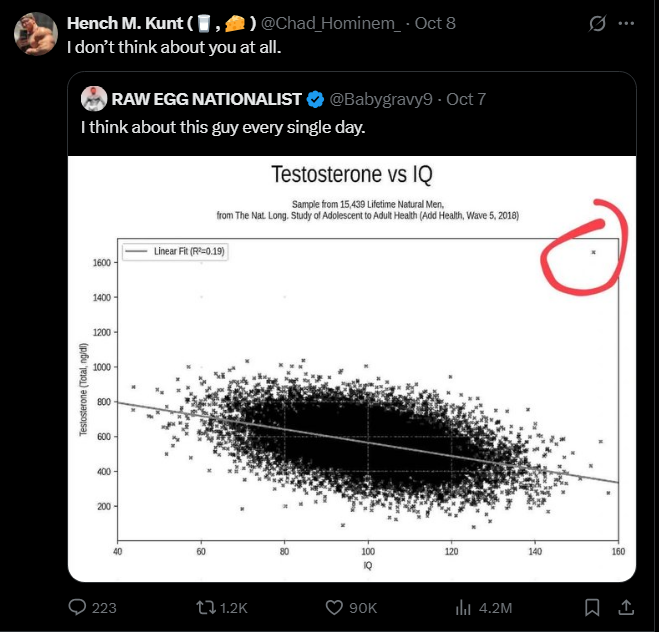Click RAW EGG NATIONALIST's small avatar

pos(93,99)
